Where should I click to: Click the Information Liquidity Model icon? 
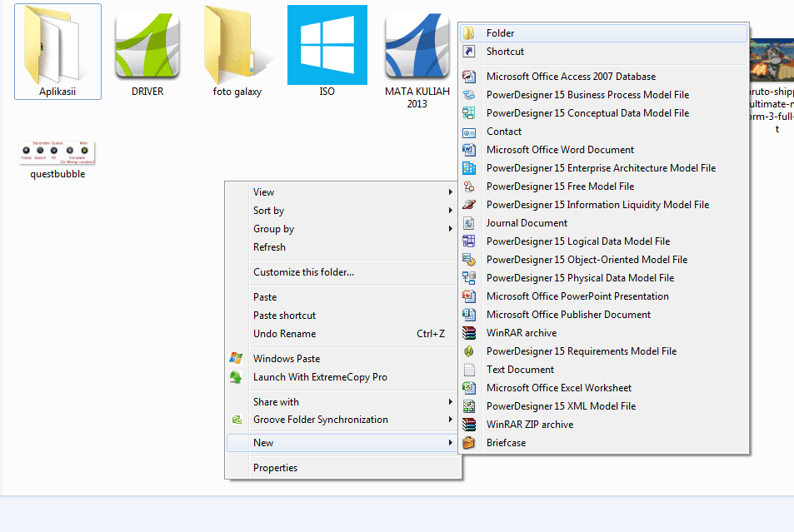pyautogui.click(x=469, y=205)
